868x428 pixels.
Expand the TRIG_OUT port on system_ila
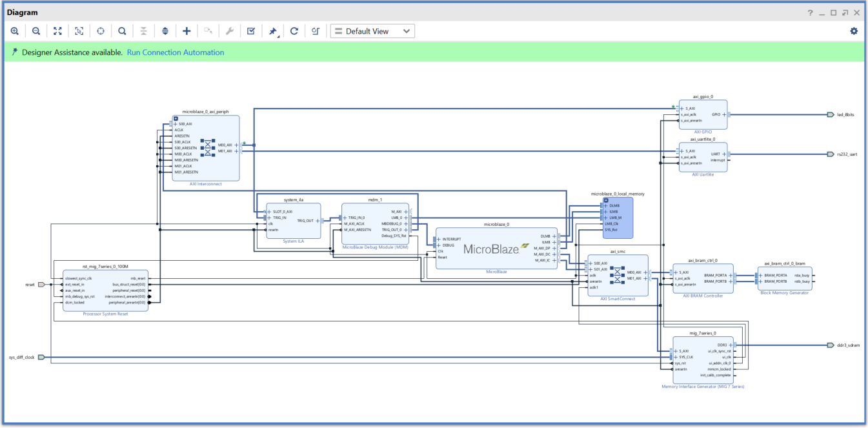tap(318, 221)
